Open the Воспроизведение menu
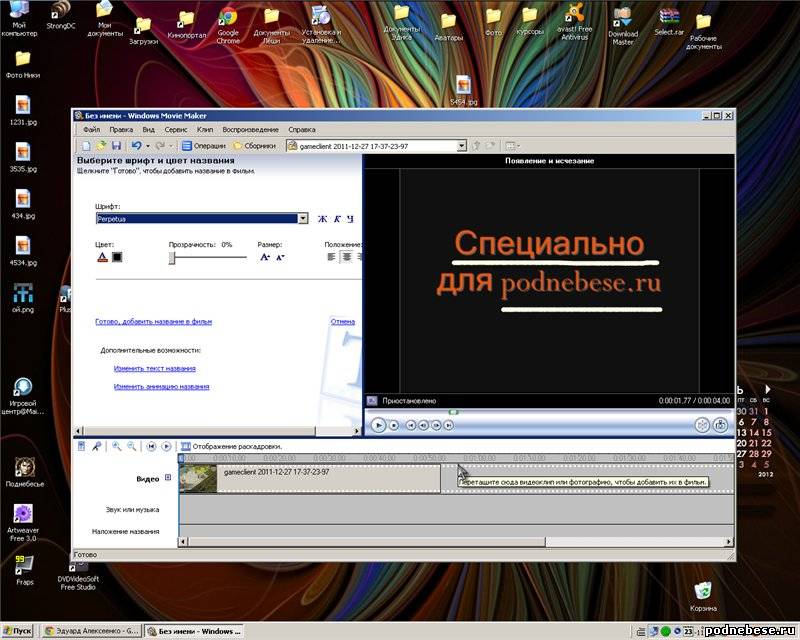The image size is (800, 640). point(251,130)
